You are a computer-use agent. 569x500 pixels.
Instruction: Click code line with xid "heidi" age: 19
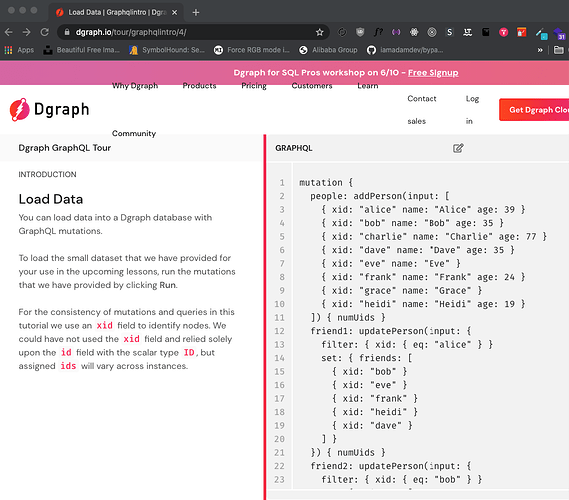pos(423,304)
